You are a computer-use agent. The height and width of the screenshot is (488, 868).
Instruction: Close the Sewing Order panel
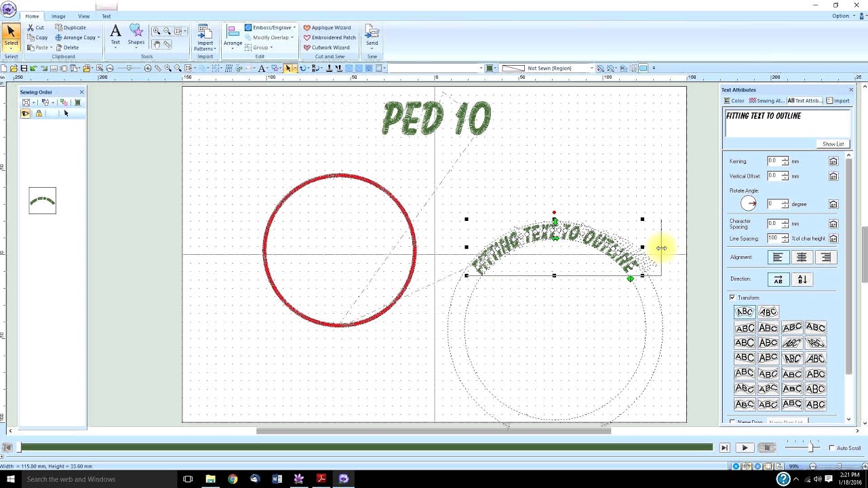click(82, 92)
